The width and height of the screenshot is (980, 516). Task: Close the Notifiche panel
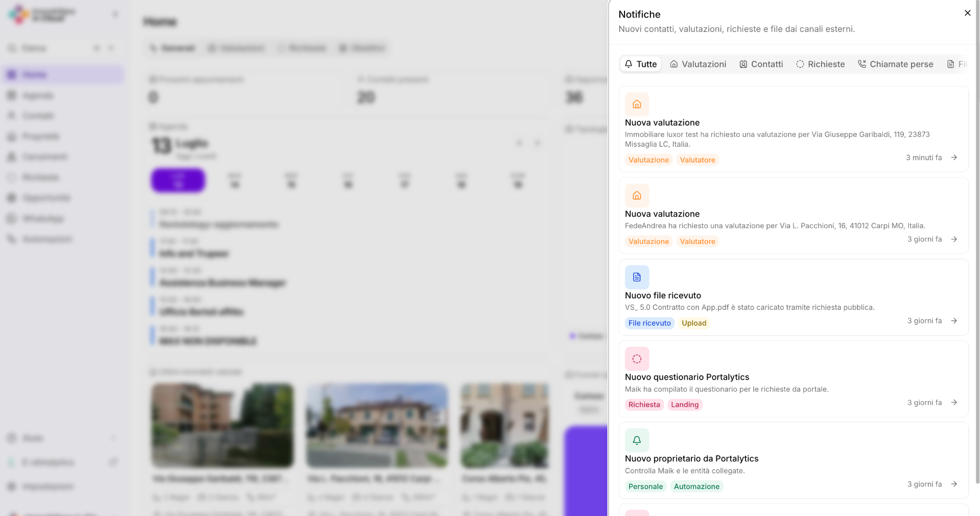click(967, 13)
